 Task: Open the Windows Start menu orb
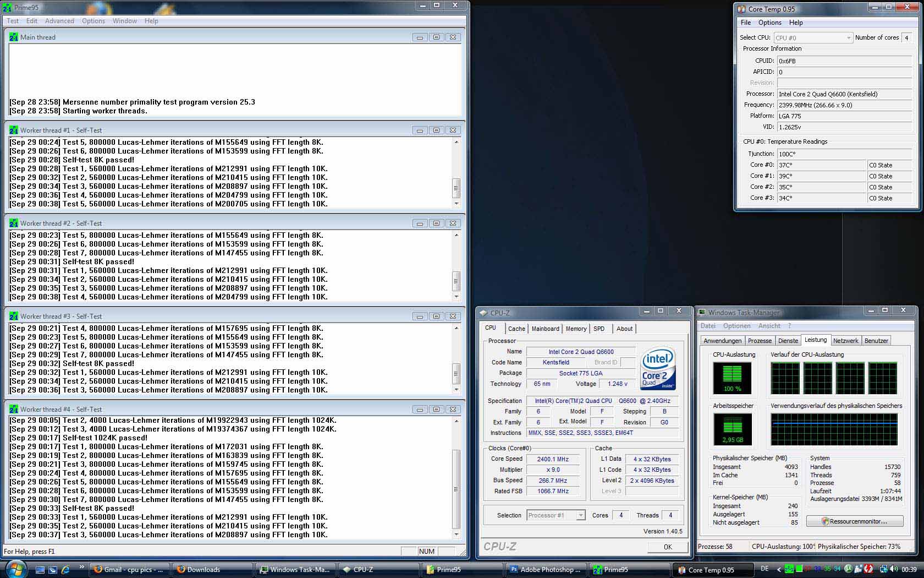(15, 569)
